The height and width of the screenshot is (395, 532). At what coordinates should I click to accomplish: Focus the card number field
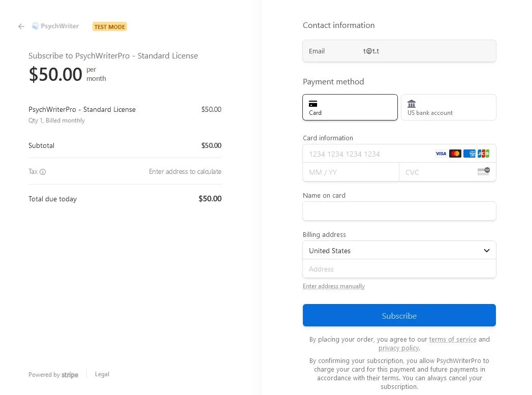point(368,154)
